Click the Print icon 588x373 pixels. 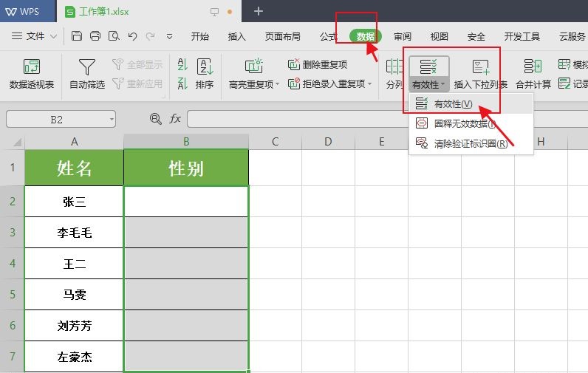(x=95, y=36)
